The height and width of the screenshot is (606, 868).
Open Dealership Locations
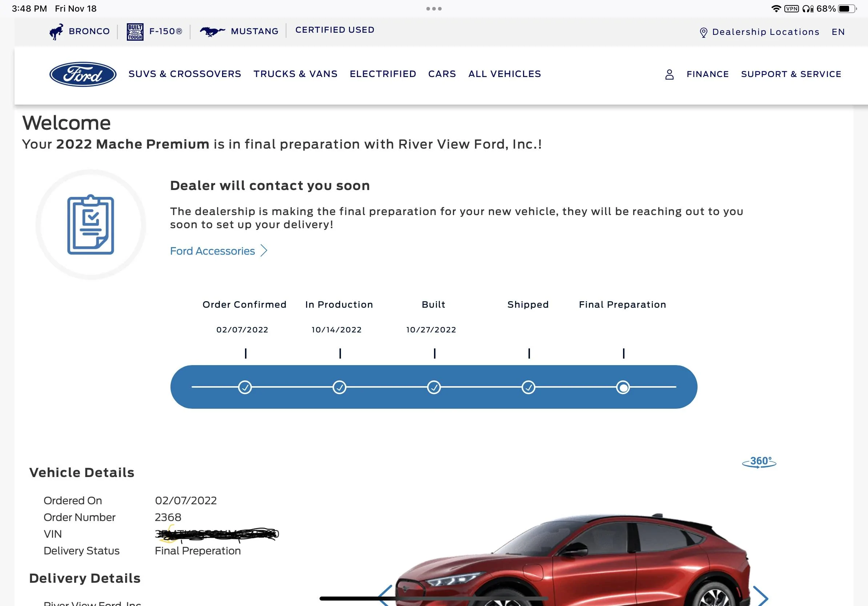(x=765, y=32)
